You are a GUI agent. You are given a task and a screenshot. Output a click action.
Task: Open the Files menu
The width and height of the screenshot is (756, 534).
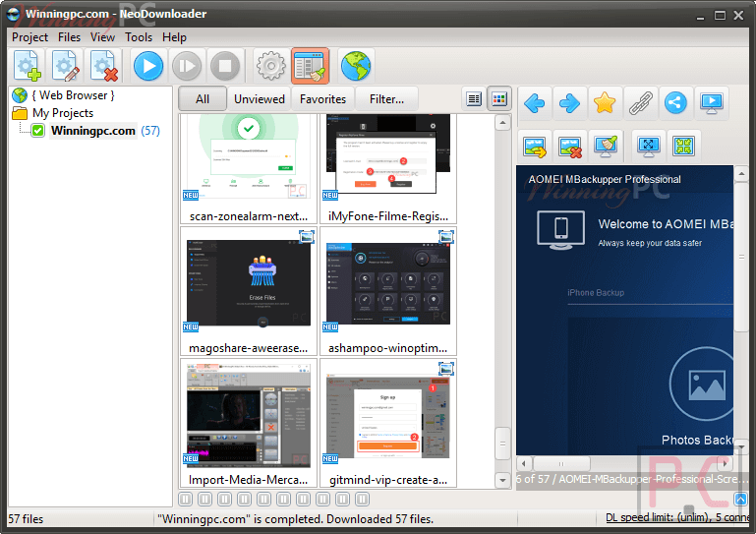(69, 37)
